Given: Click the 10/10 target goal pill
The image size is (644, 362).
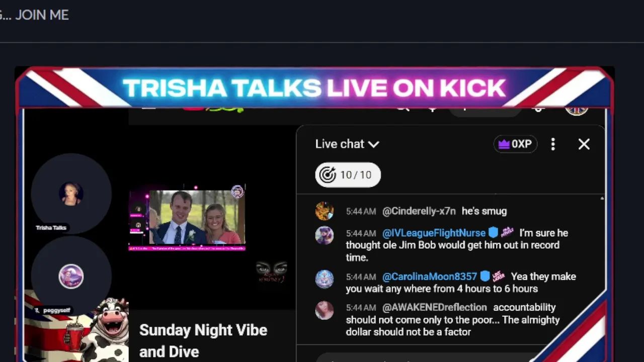Looking at the screenshot, I should pyautogui.click(x=348, y=175).
